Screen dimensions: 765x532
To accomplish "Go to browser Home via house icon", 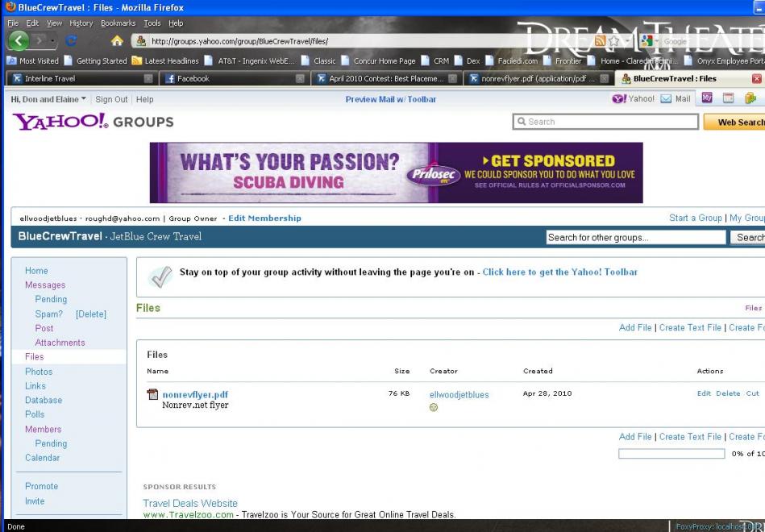I will tap(116, 41).
